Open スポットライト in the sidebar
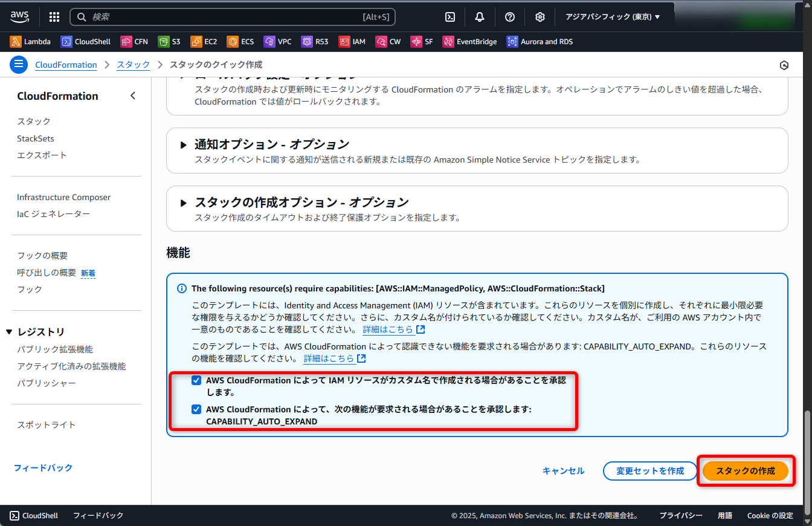The height and width of the screenshot is (526, 812). tap(47, 425)
